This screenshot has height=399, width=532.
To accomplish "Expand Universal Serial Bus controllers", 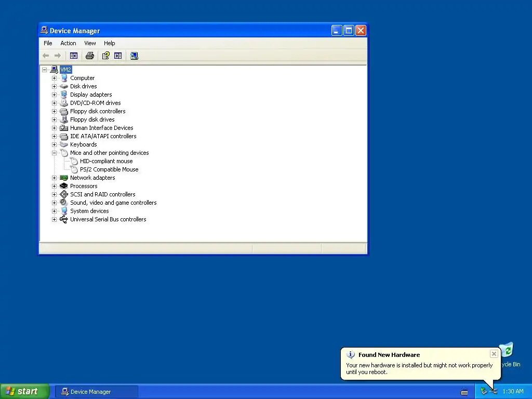I will tap(54, 220).
